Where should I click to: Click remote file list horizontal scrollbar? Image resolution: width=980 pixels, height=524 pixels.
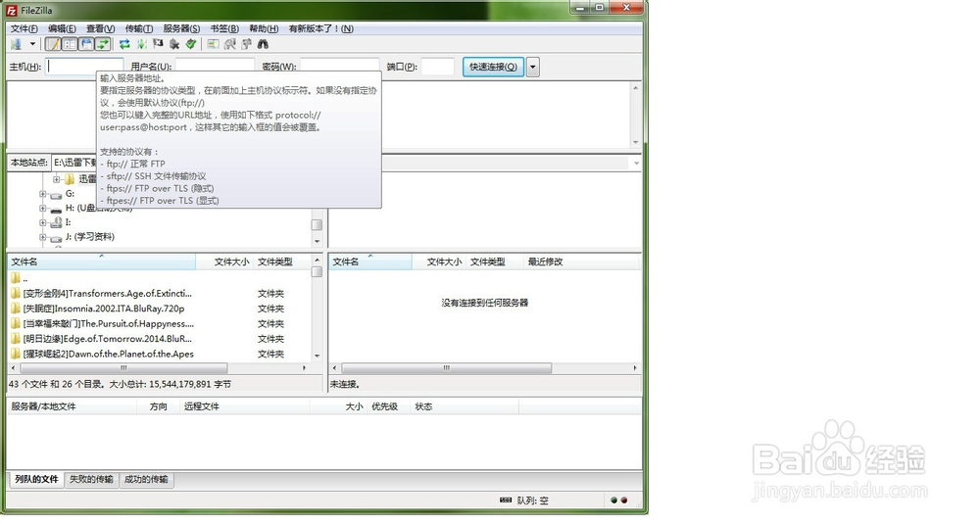coord(446,368)
